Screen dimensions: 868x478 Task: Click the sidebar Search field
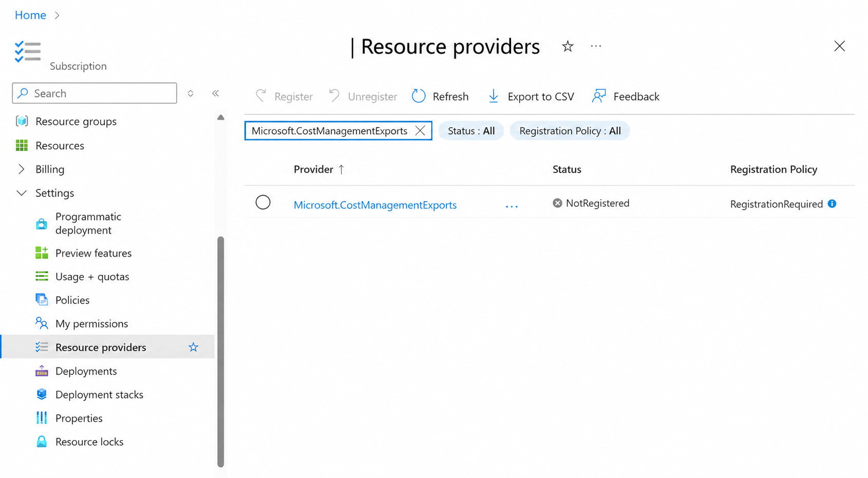tap(95, 93)
